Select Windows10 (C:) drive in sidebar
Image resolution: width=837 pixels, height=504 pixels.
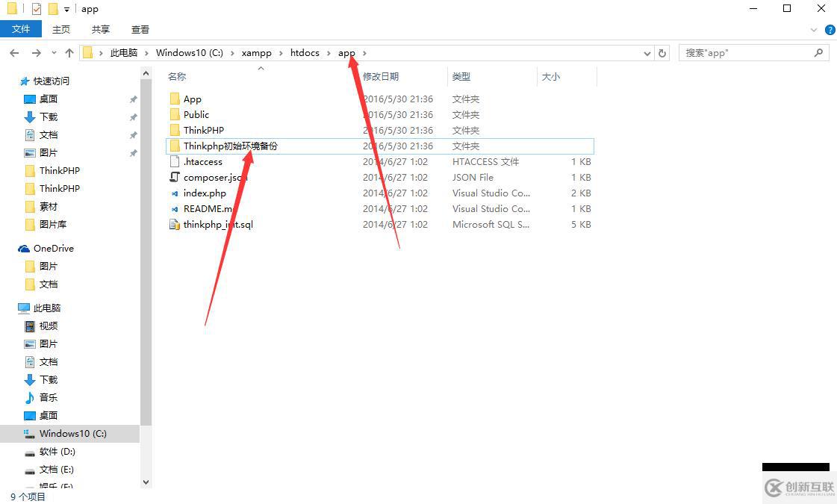point(70,434)
